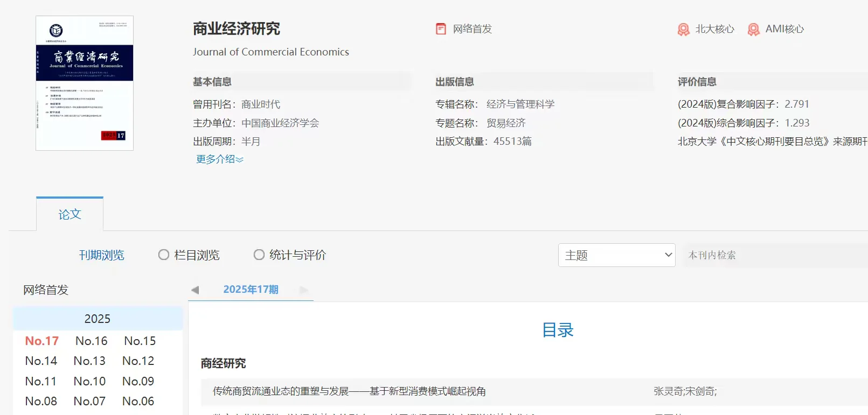Viewport: 868px width, 415px height.
Task: Click the 北大核心 medal badge icon
Action: point(683,30)
